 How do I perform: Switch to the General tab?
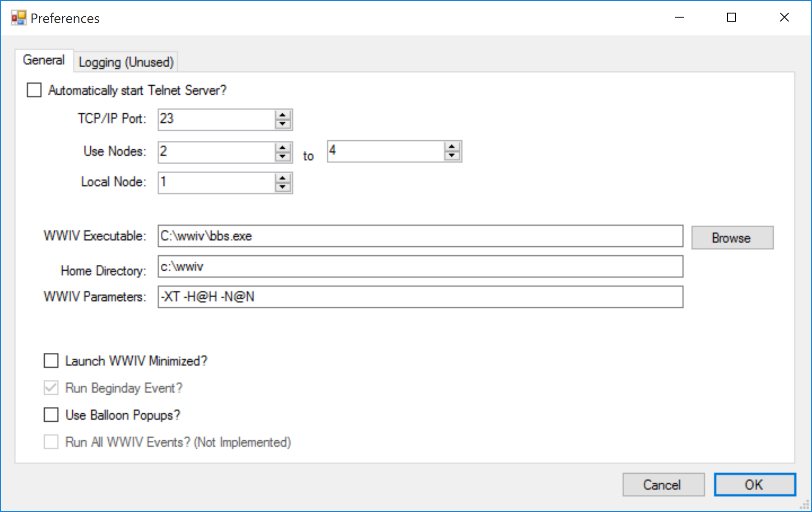pyautogui.click(x=44, y=60)
